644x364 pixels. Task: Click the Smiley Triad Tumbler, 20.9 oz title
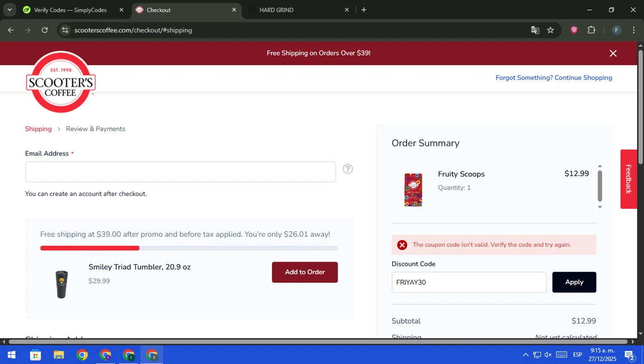pyautogui.click(x=140, y=267)
